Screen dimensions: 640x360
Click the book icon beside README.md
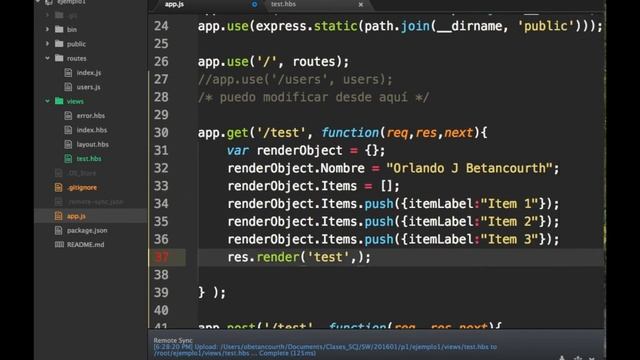(x=59, y=244)
